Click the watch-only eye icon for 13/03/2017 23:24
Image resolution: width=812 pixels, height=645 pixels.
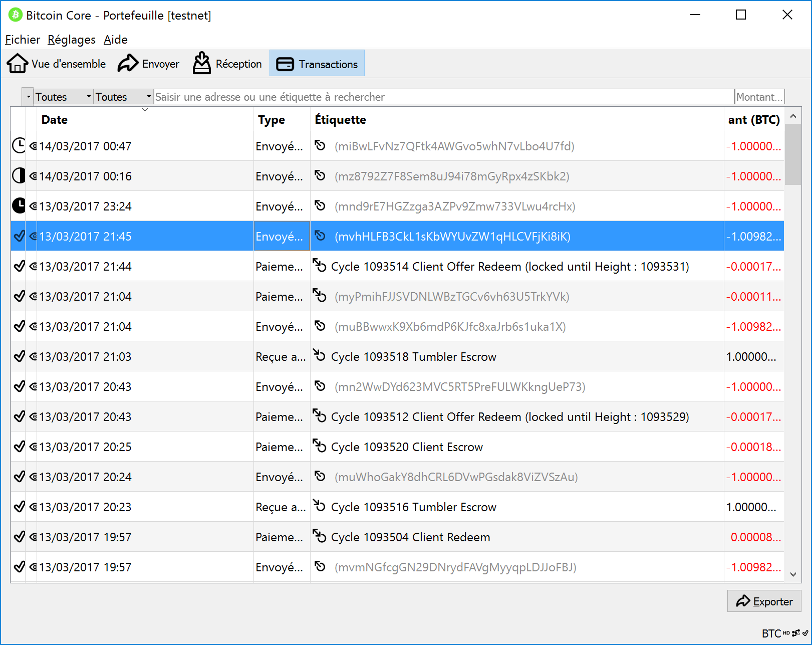pyautogui.click(x=33, y=206)
